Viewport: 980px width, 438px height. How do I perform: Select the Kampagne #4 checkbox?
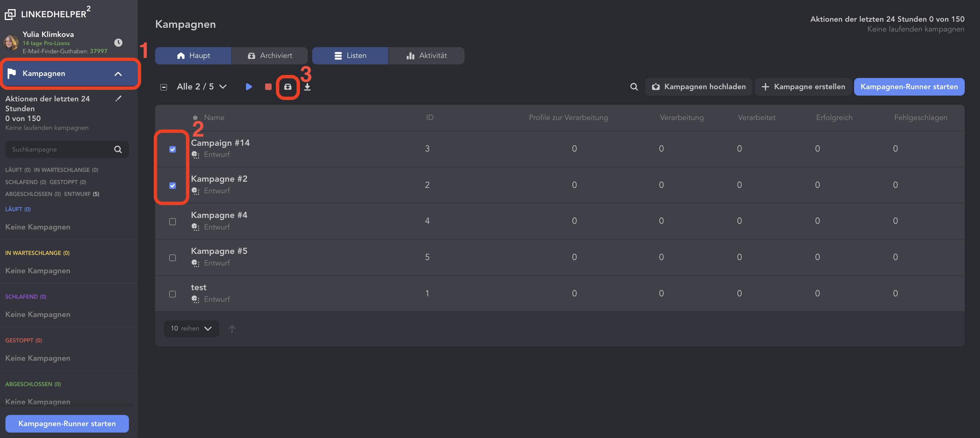(172, 222)
